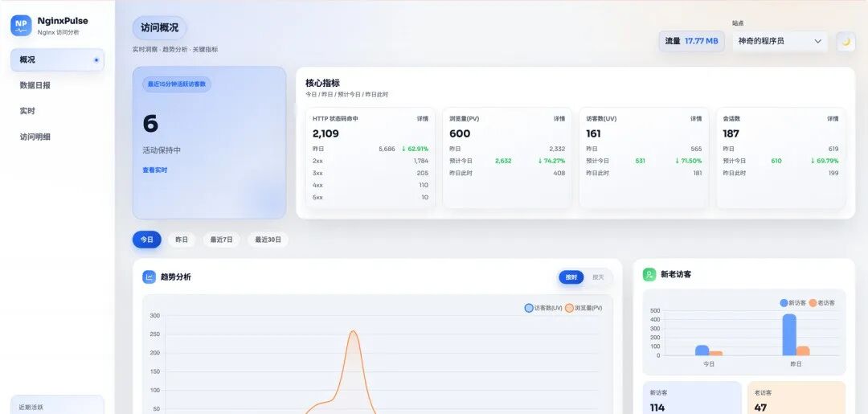868x414 pixels.
Task: Click the blue 昨日 新访客 bar
Action: (789, 335)
